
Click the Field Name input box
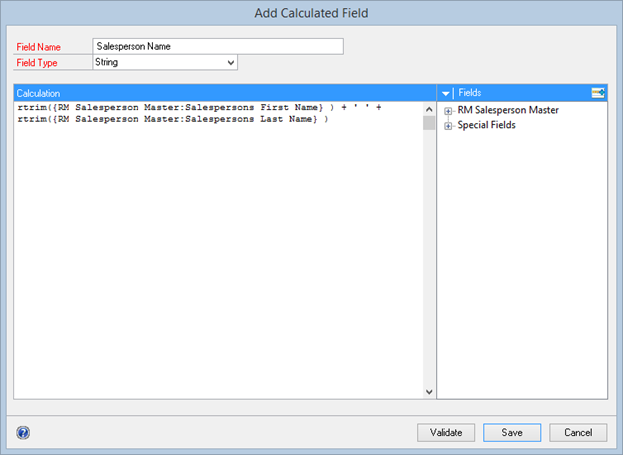click(x=218, y=47)
